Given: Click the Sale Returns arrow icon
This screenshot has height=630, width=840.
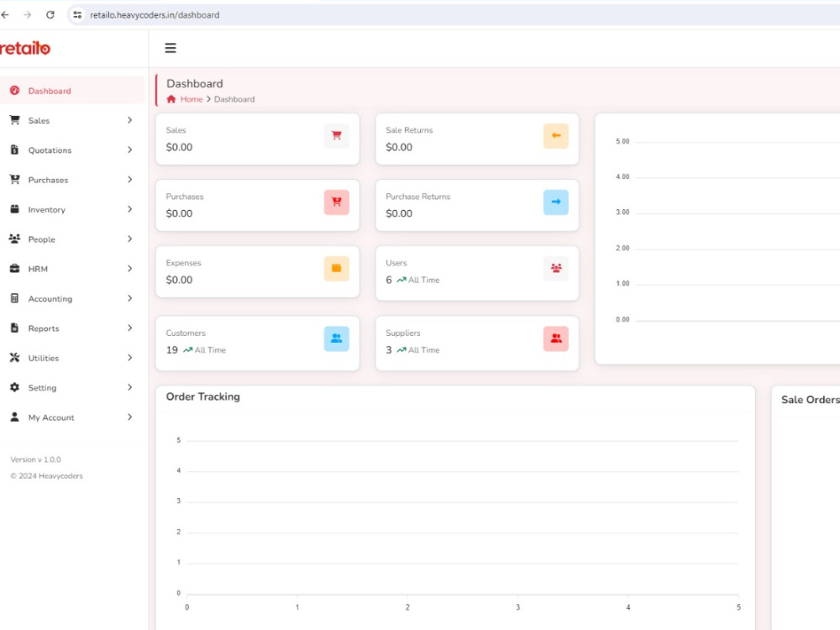Looking at the screenshot, I should coord(556,135).
